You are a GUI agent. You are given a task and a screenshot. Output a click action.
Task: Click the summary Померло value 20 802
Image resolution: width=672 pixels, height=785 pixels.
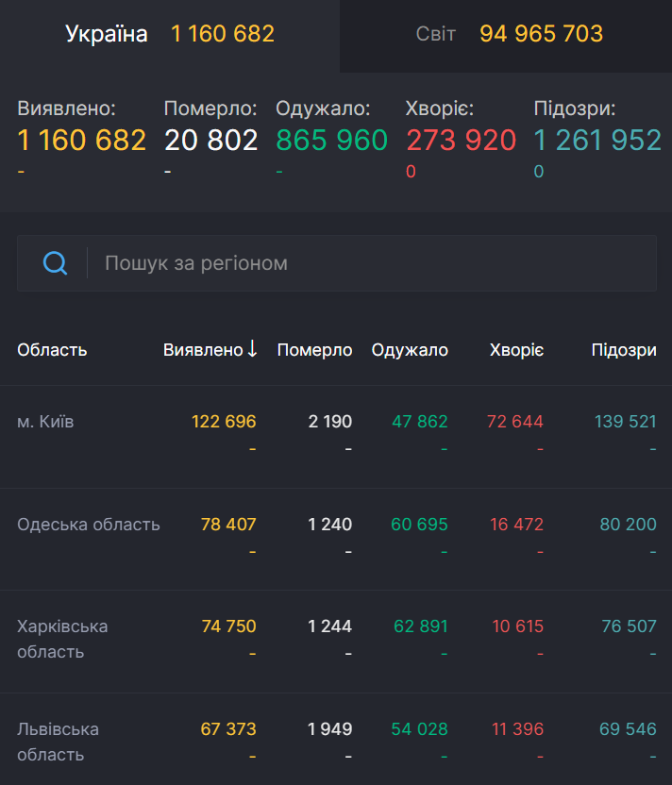(x=210, y=141)
